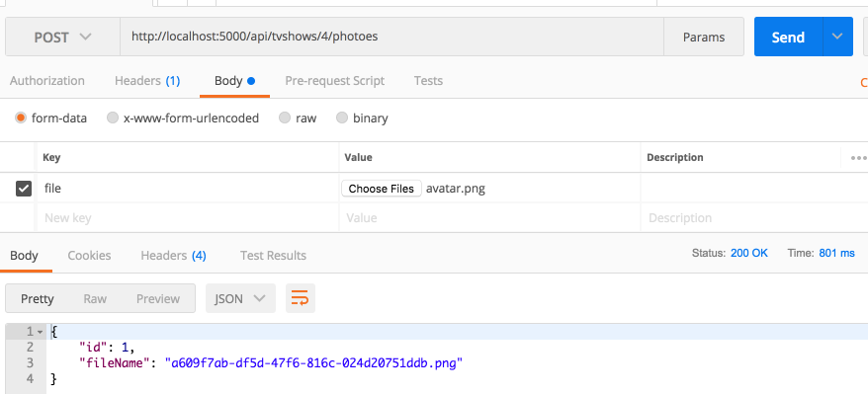Switch to the Authorization tab
Screen dimensions: 868x394
(x=47, y=81)
